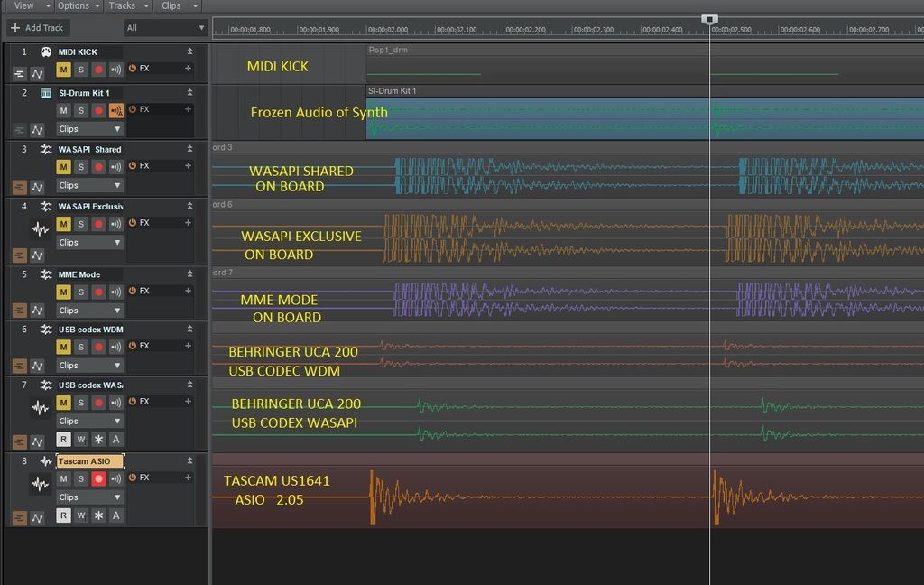Click the Add Track button
This screenshot has width=924, height=585.
click(36, 27)
